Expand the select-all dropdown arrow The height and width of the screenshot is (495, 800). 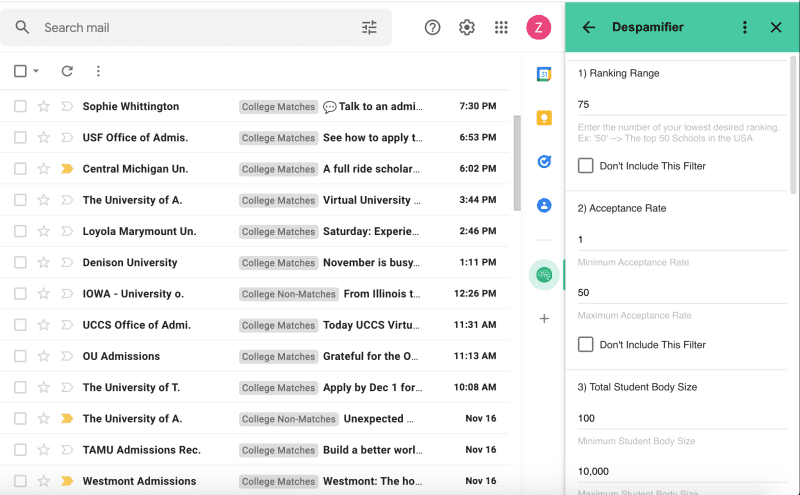pos(36,71)
